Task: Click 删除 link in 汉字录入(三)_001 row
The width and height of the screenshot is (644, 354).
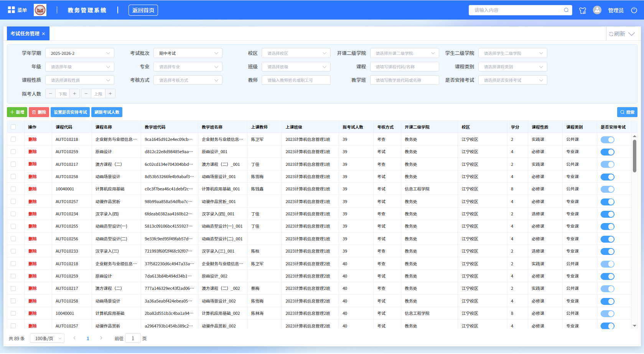Action: (33, 251)
